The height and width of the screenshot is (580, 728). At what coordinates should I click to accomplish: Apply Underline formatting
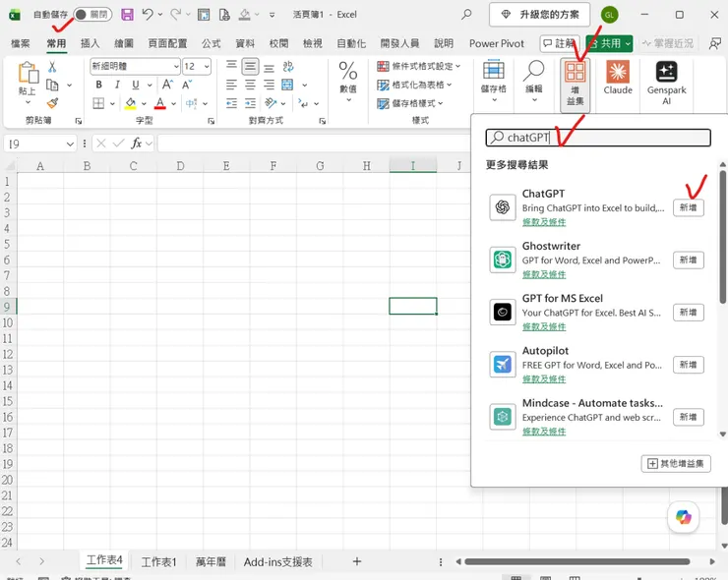(136, 85)
